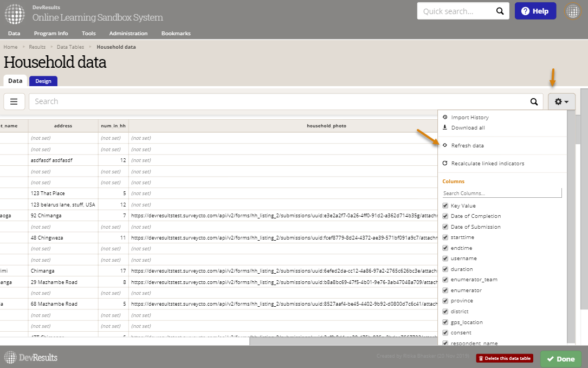Open the user profile globe avatar
Viewport: 588px width, 368px height.
tap(573, 11)
